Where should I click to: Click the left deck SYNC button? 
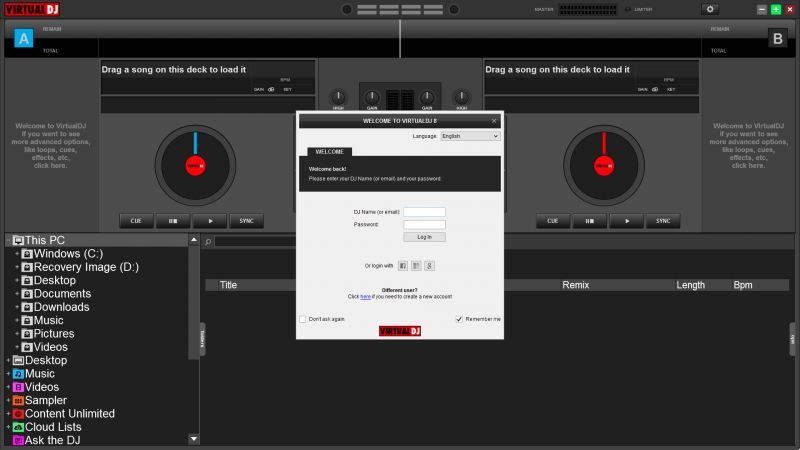pos(246,221)
